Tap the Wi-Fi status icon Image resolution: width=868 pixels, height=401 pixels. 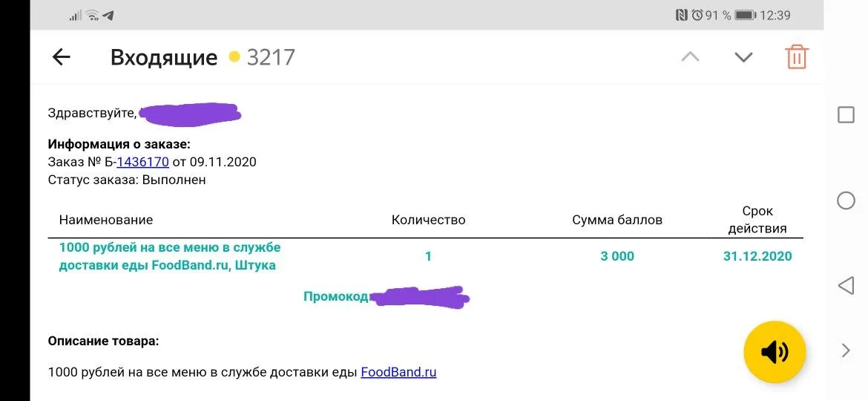(93, 15)
